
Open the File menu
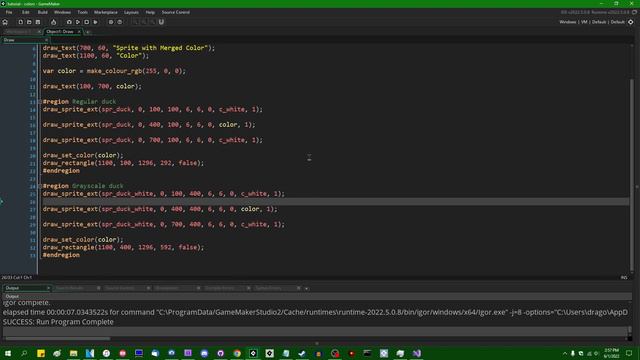pos(9,12)
